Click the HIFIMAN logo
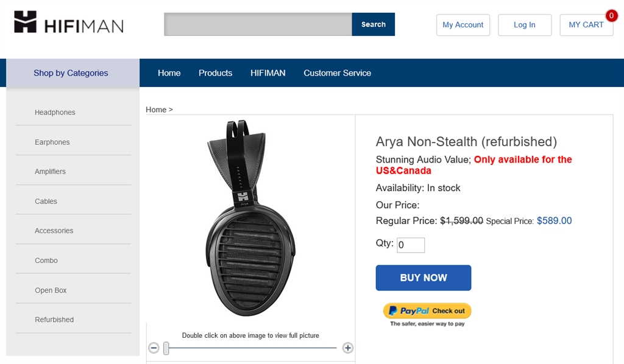 [x=69, y=22]
